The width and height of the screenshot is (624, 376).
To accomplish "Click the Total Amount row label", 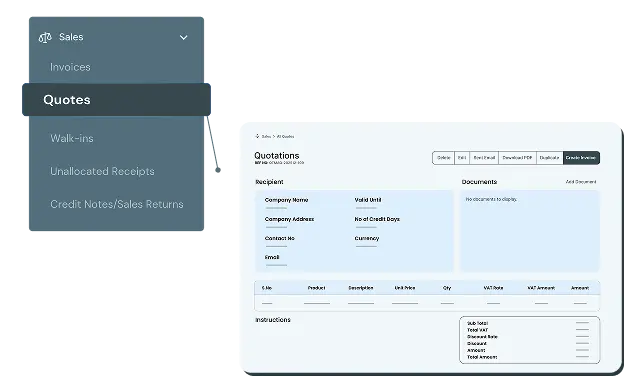I will coord(482,357).
